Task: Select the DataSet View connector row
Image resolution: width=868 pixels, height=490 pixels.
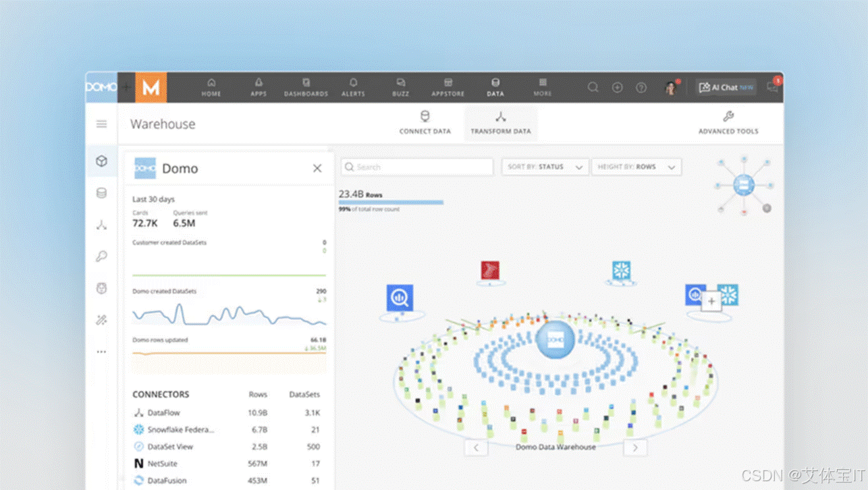Action: 227,446
